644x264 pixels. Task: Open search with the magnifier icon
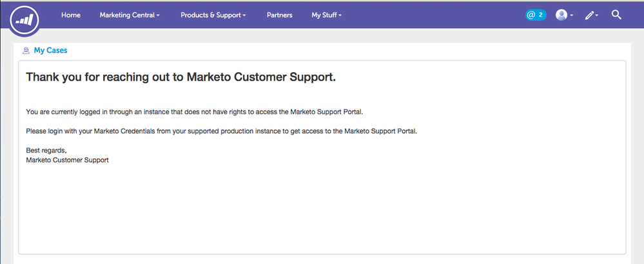click(616, 14)
